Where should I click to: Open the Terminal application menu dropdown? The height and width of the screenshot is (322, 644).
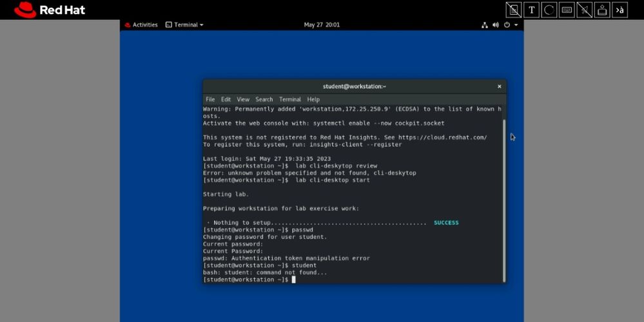point(184,25)
